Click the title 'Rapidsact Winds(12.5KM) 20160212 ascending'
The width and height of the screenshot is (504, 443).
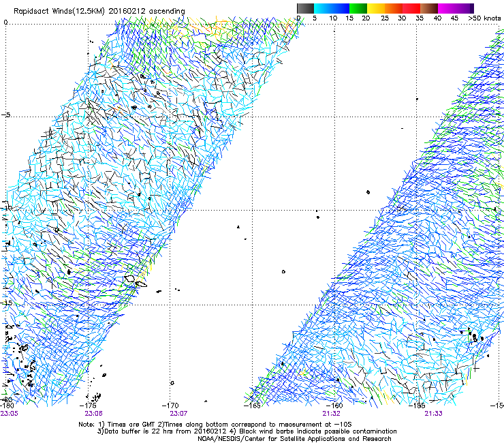(x=99, y=12)
